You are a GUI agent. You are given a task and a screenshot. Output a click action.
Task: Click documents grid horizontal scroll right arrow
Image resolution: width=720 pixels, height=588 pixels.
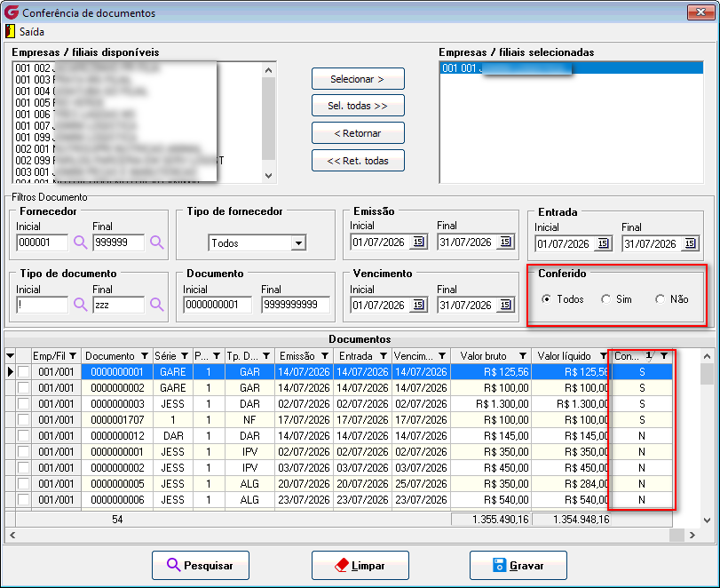[x=692, y=536]
